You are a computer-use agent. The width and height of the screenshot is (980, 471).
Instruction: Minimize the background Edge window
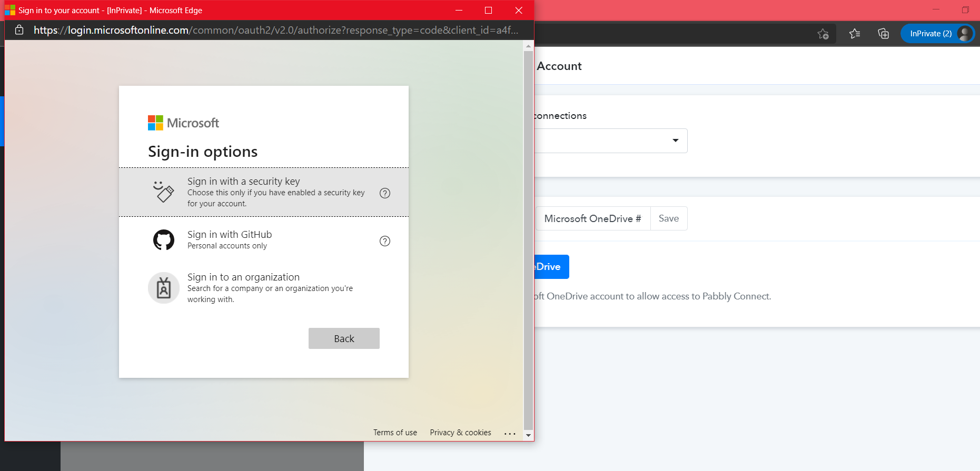pos(936,10)
